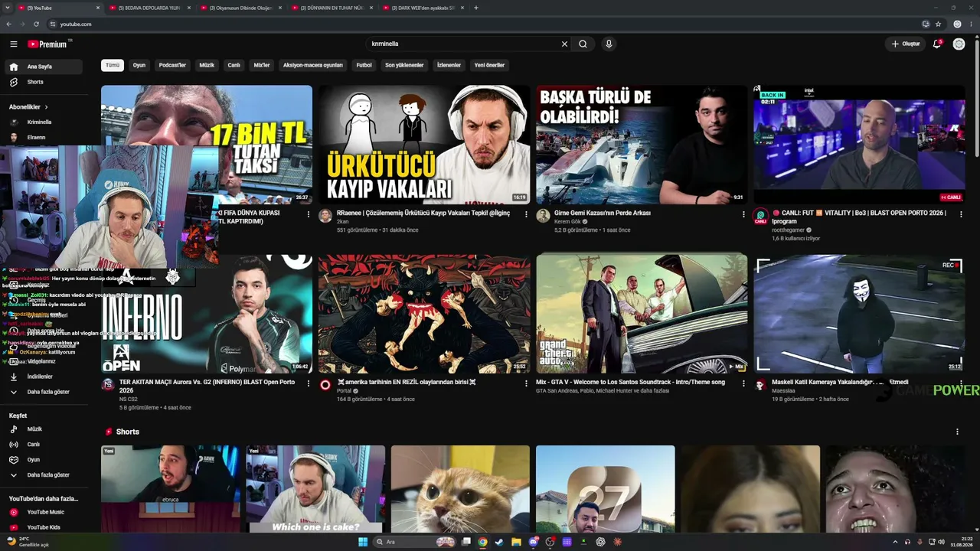This screenshot has height=551, width=980.
Task: Bookmark this page with the star icon
Action: (x=938, y=24)
